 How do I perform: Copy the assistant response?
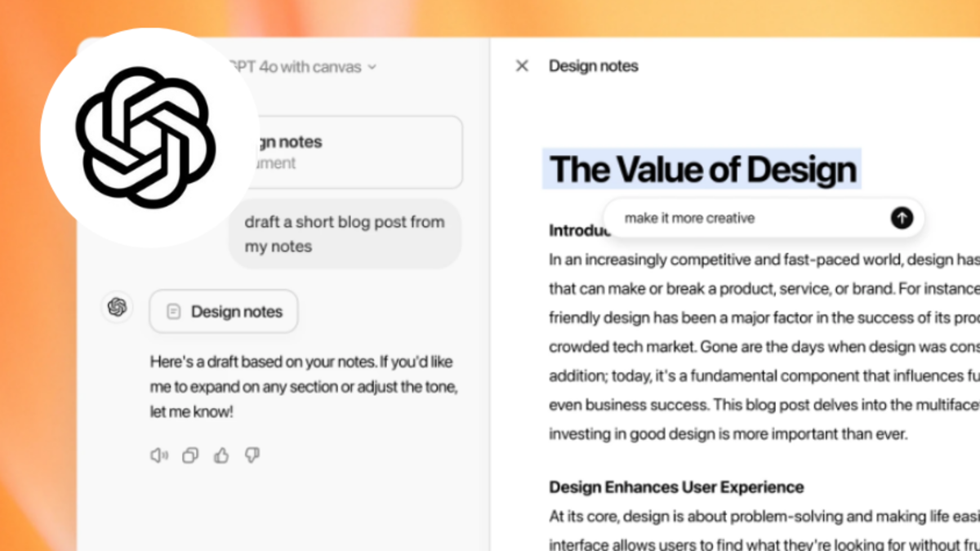pos(190,455)
